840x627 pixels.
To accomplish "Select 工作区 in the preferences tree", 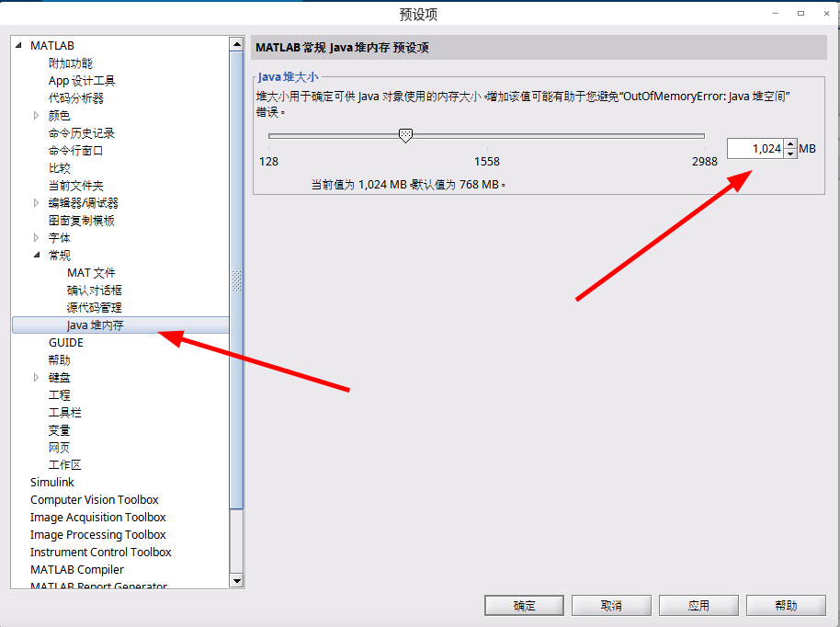I will pos(65,464).
